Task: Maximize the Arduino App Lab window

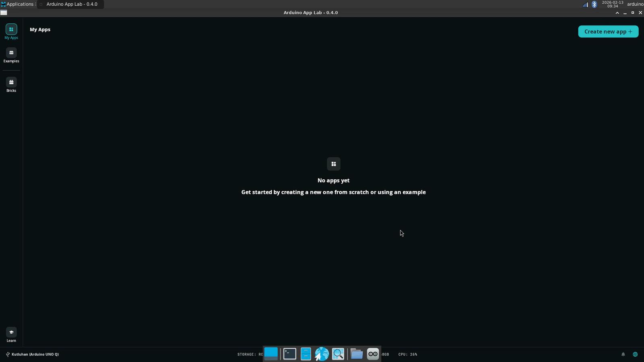Action: point(633,12)
